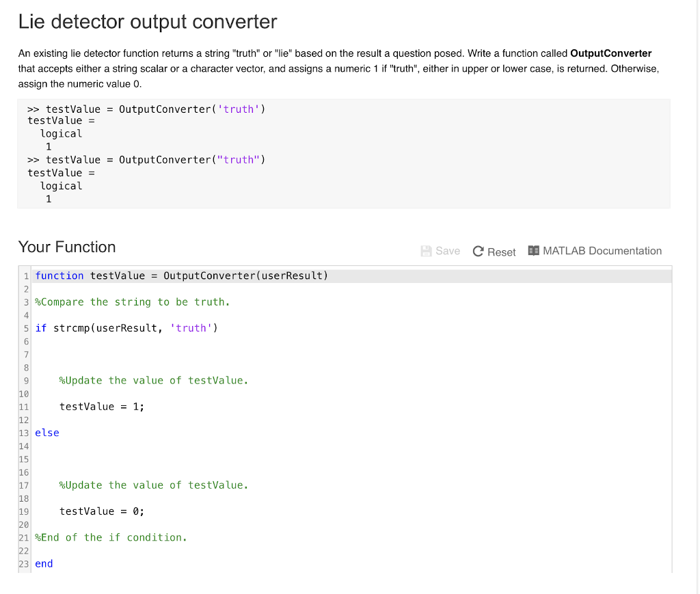The height and width of the screenshot is (594, 700).
Task: Click the 'Lie detector output converter' heading
Action: [148, 22]
